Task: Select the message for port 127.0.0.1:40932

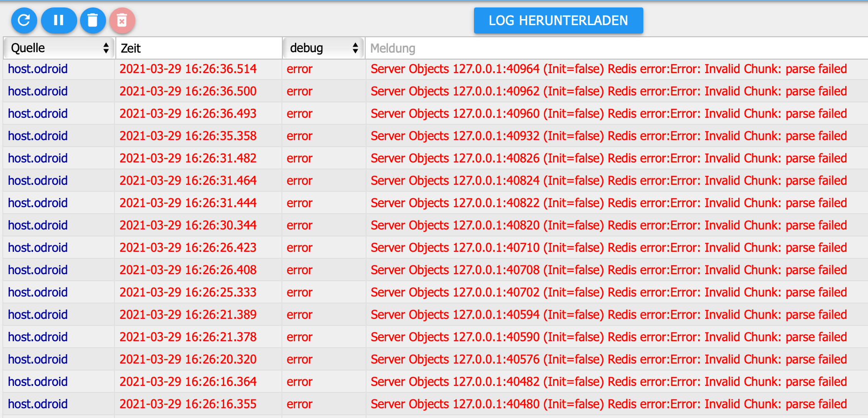Action: click(x=608, y=136)
